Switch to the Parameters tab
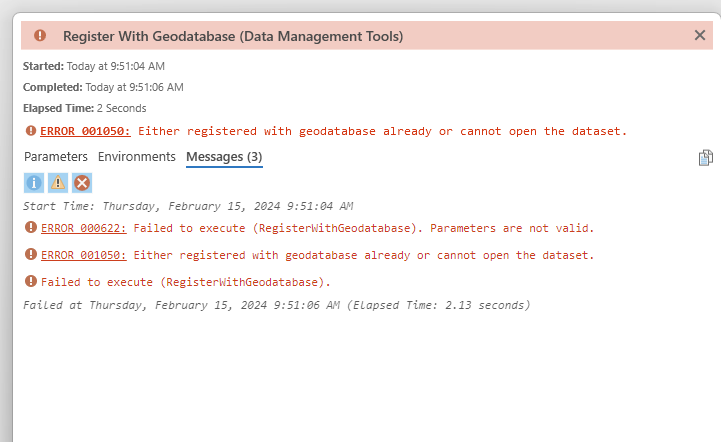The width and height of the screenshot is (721, 442). click(56, 157)
